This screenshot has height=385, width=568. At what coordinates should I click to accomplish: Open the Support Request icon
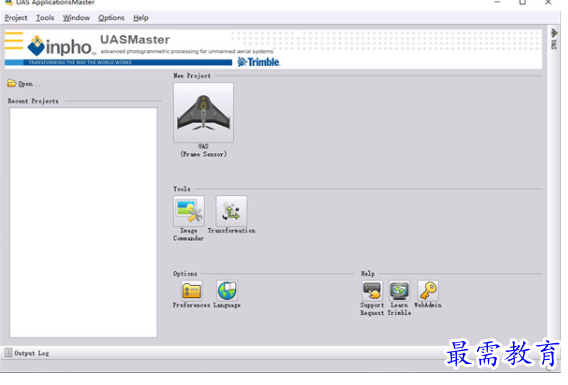[372, 290]
